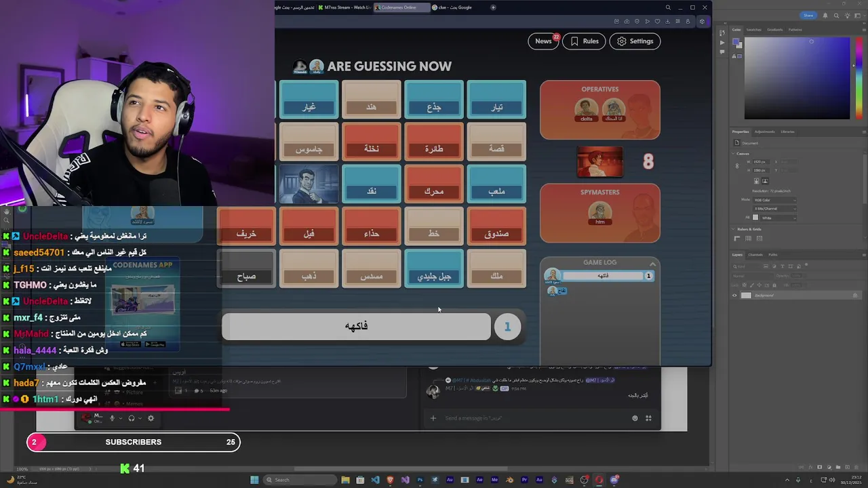Select the word card قصة
This screenshot has width=868, height=488.
pos(496,142)
